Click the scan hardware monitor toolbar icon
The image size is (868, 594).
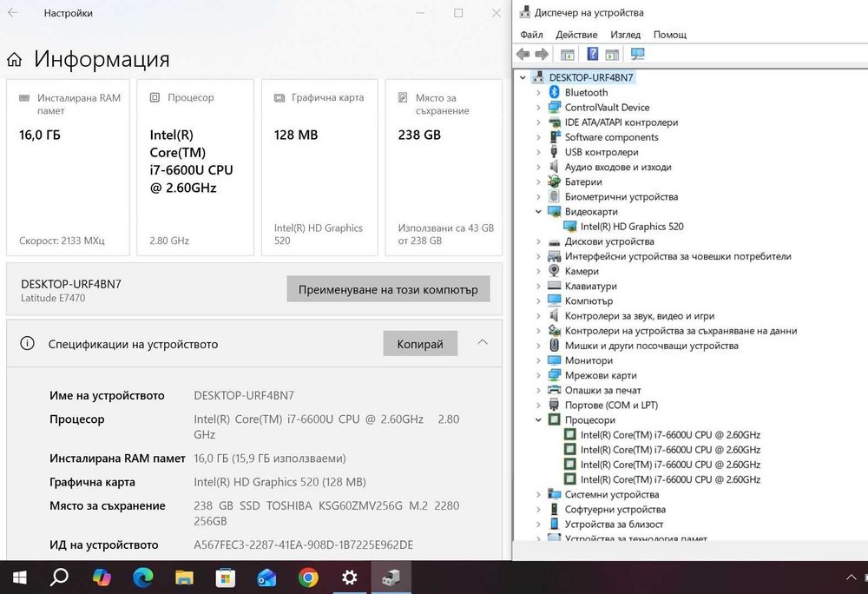(638, 54)
